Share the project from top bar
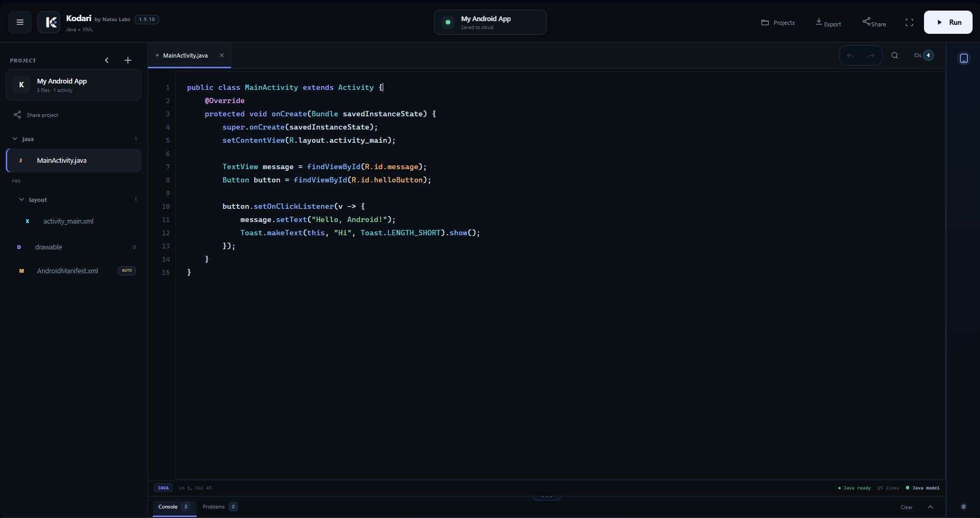This screenshot has height=518, width=980. coord(874,23)
